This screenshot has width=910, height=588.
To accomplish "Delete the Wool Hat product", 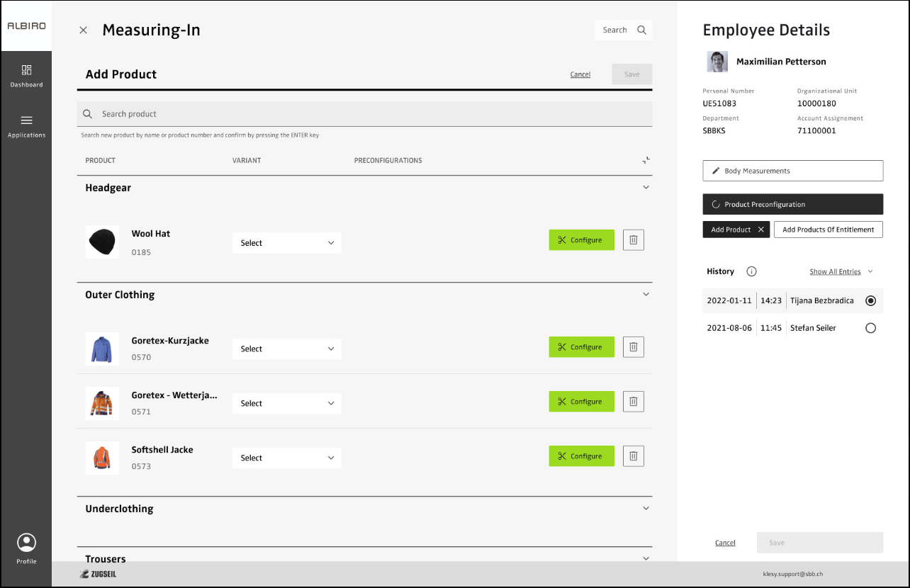I will coord(633,240).
